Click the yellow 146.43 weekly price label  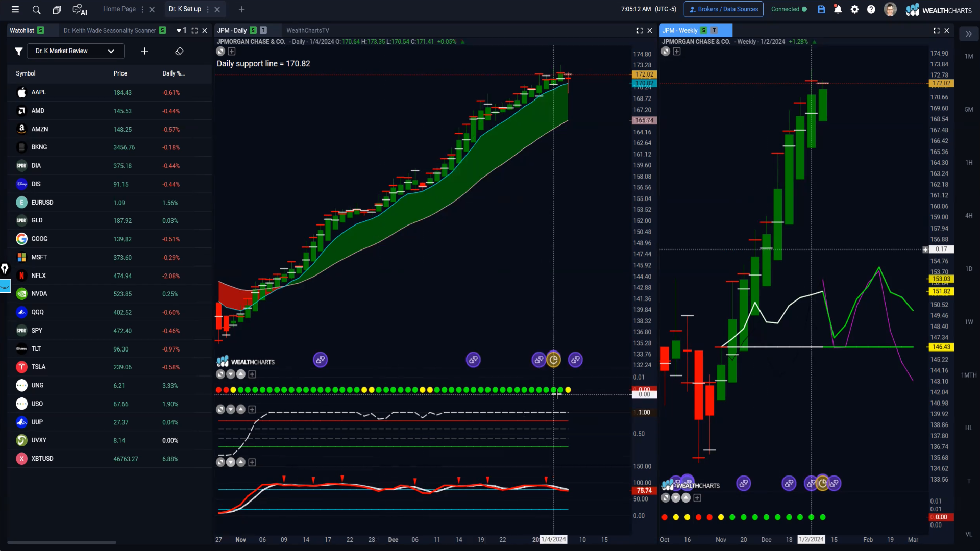pos(941,347)
